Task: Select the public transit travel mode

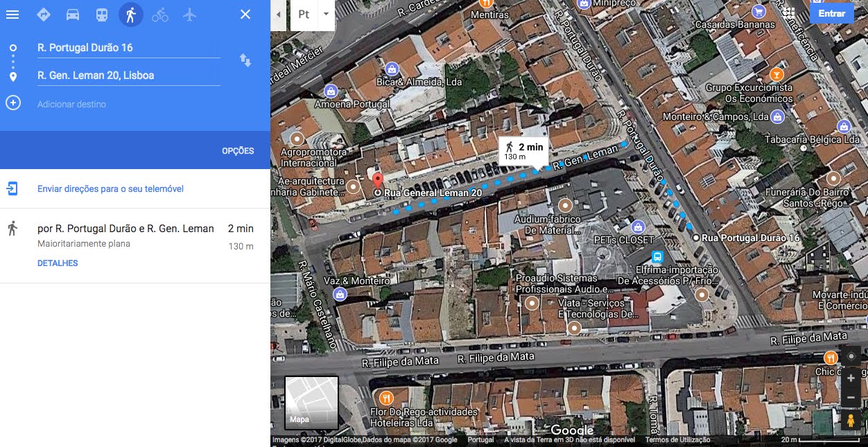Action: [x=101, y=14]
